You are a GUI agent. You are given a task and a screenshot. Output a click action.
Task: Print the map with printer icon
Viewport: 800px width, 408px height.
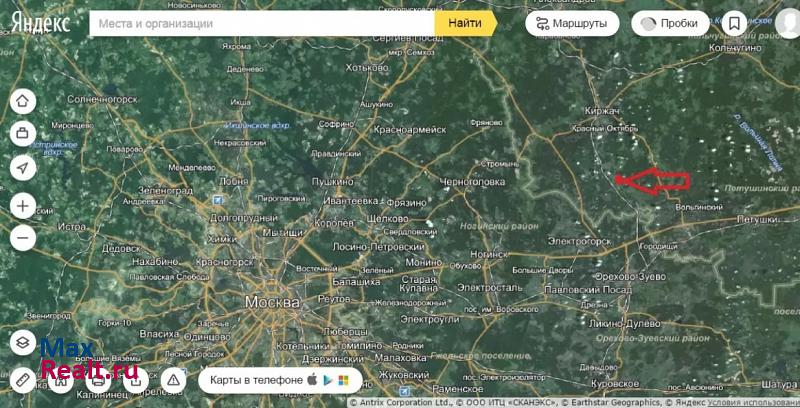tap(97, 379)
